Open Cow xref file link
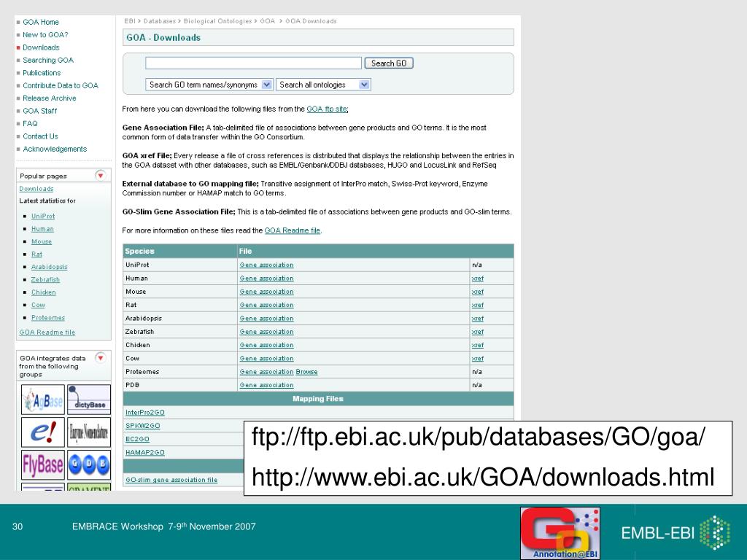747x560 pixels. point(477,359)
